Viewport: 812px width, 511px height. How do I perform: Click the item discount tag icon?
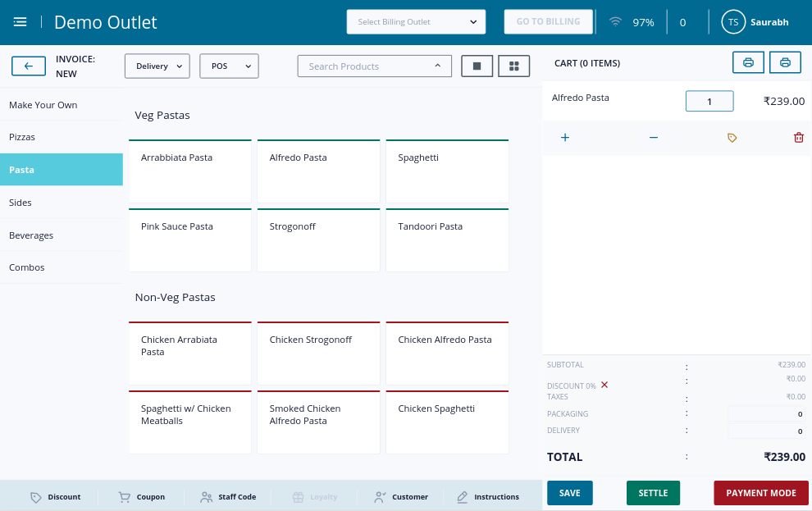[732, 138]
